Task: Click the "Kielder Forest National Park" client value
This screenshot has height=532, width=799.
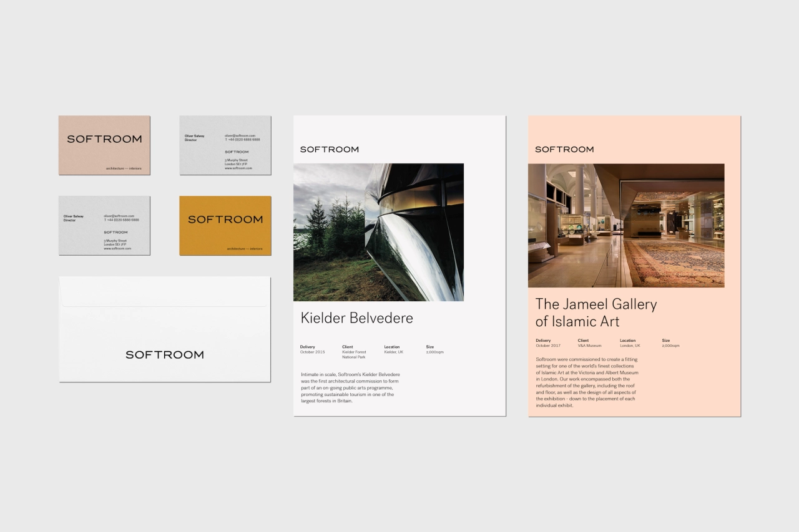Action: [x=354, y=355]
